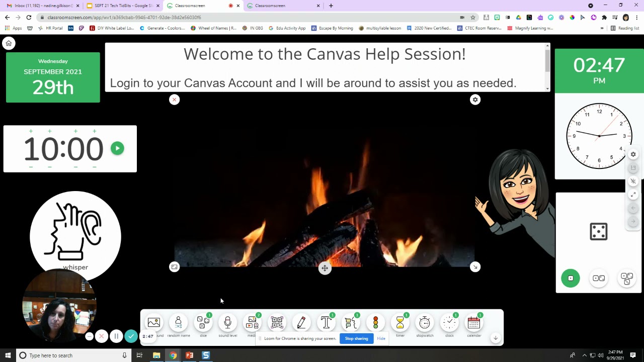Click Stop sharing in the Loom bar

click(x=356, y=338)
